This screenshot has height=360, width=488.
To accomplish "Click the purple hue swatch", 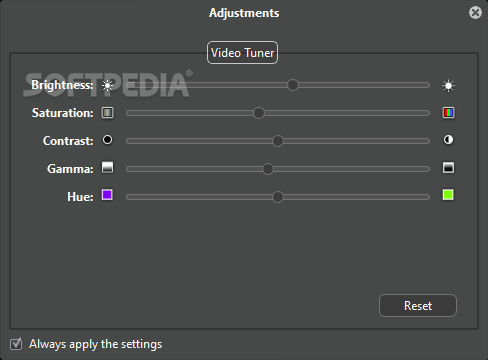I will [107, 195].
